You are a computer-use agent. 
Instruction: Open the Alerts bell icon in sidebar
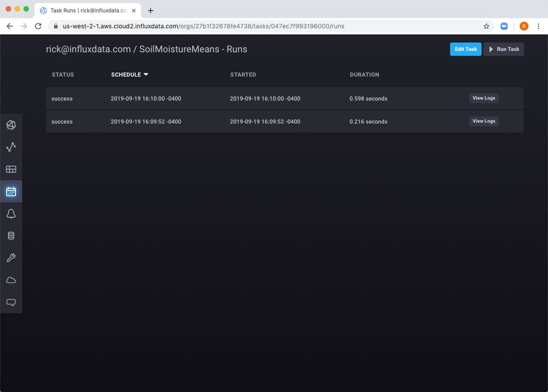pos(11,214)
